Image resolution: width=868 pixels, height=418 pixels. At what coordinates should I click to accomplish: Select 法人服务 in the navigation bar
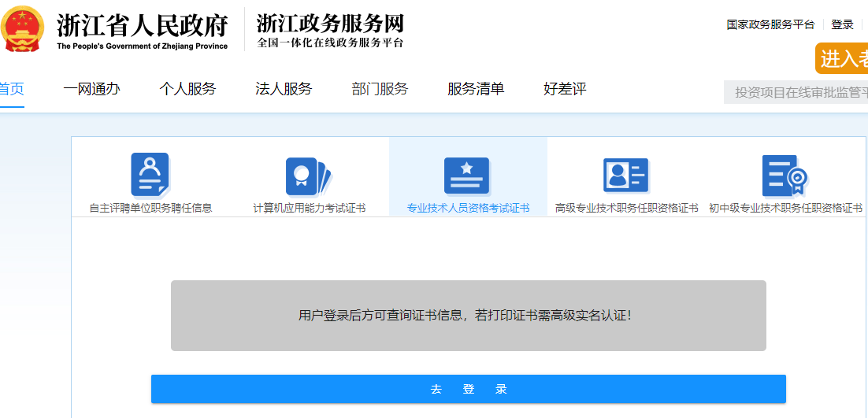click(x=284, y=88)
